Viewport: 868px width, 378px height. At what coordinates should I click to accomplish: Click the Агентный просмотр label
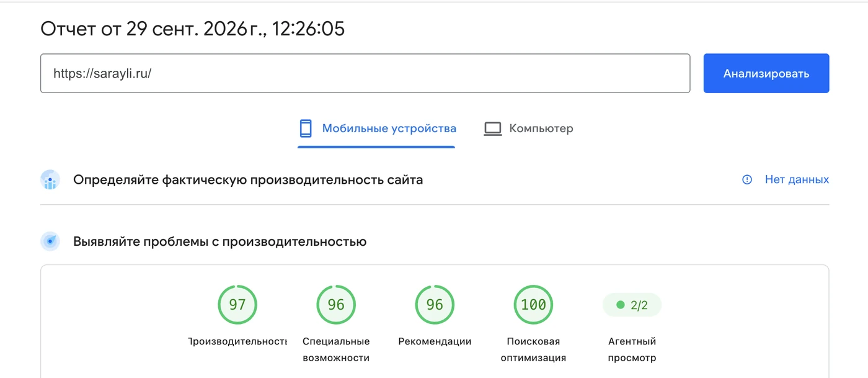point(632,349)
